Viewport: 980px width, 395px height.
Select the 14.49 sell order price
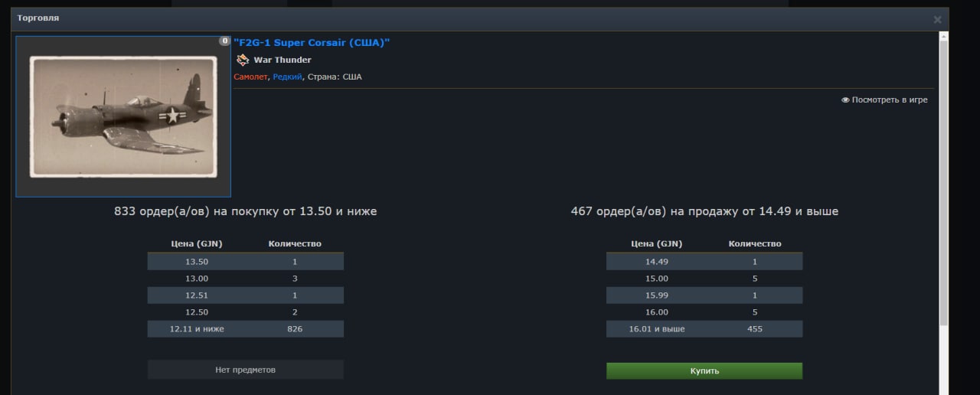[656, 262]
